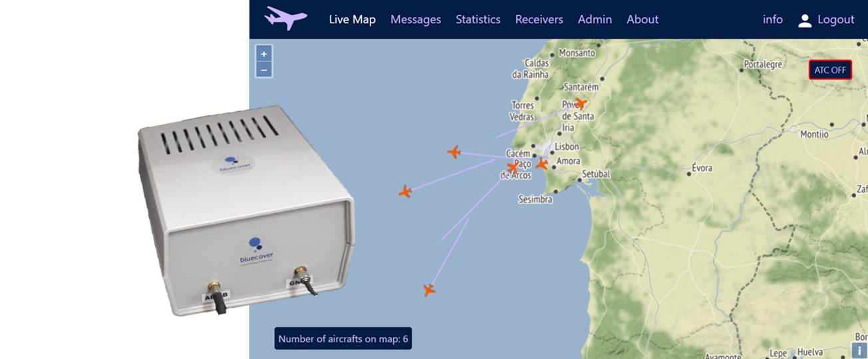Open the Admin section
This screenshot has height=359, width=868.
click(595, 19)
